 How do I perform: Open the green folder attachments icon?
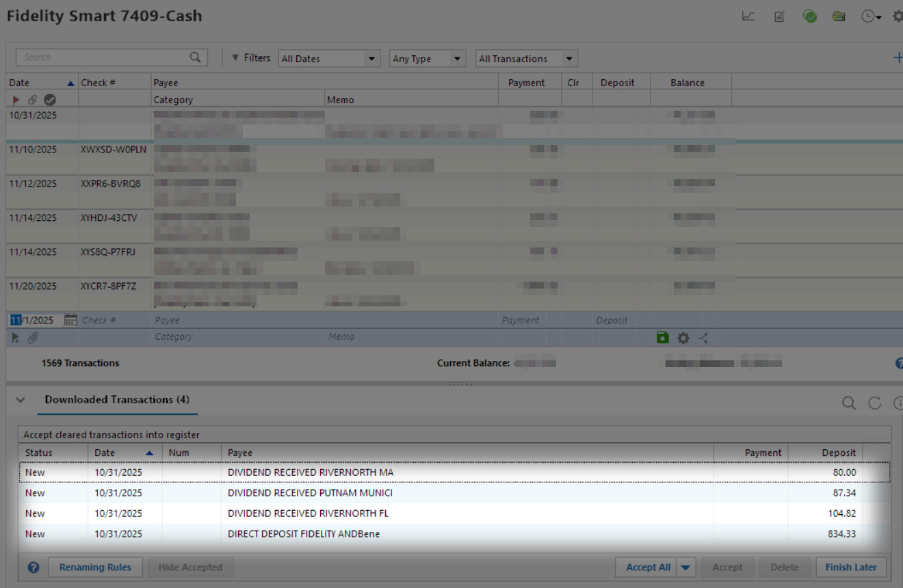[839, 16]
